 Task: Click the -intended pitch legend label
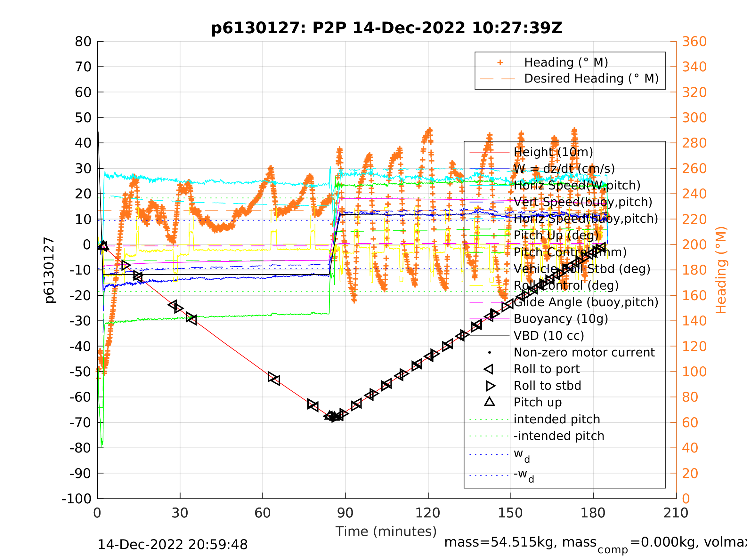pyautogui.click(x=558, y=436)
